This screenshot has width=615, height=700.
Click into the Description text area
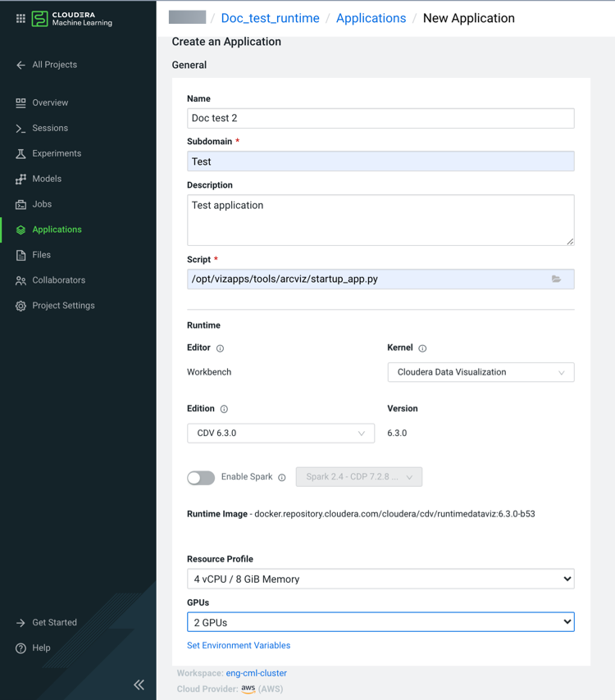point(380,220)
